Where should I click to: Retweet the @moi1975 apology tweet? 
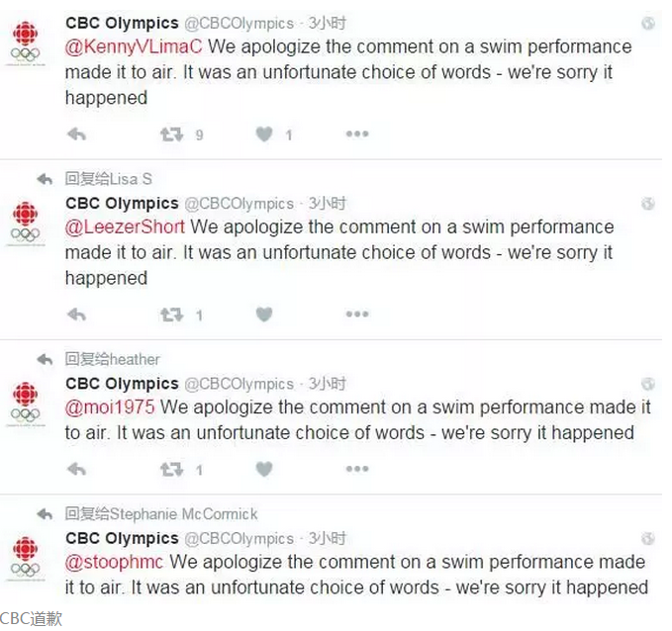pos(172,470)
